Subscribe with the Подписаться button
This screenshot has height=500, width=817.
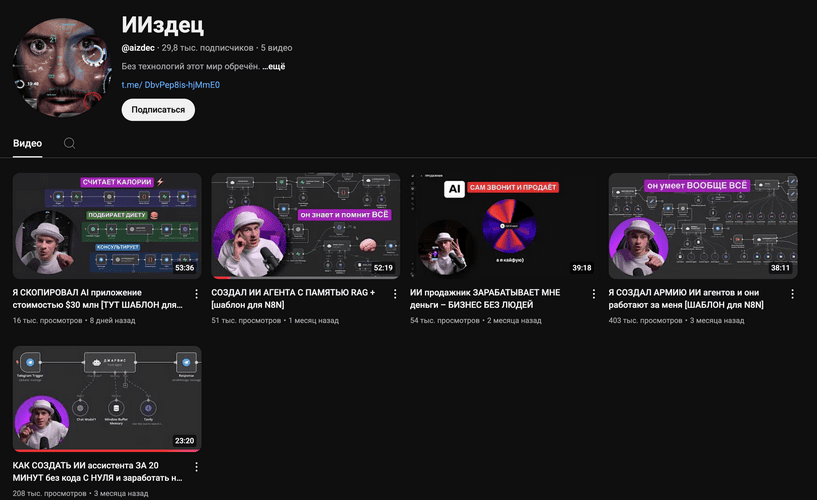click(x=158, y=110)
